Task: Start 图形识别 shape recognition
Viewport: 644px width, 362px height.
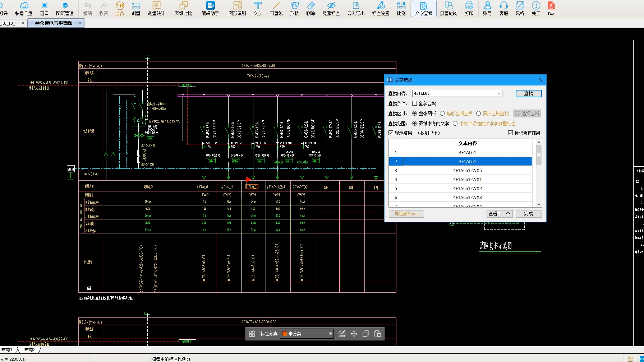Action: 237,9
